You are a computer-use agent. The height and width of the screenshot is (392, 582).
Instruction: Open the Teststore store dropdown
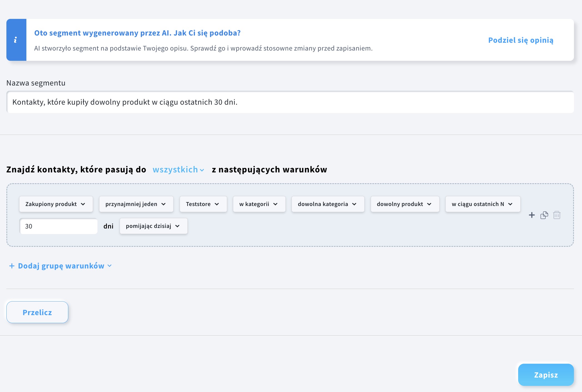tap(203, 204)
